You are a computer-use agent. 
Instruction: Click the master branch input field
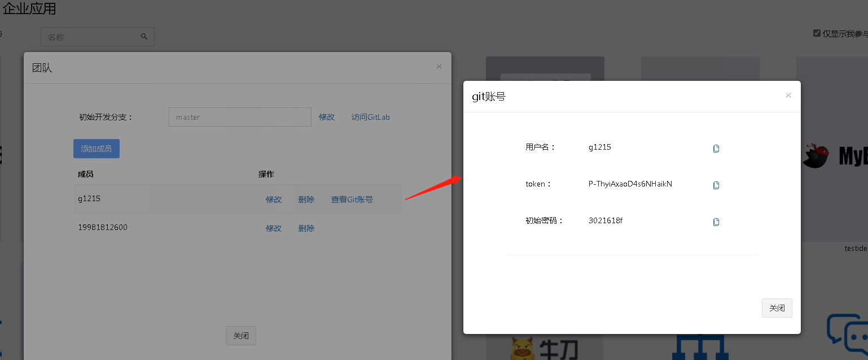240,117
